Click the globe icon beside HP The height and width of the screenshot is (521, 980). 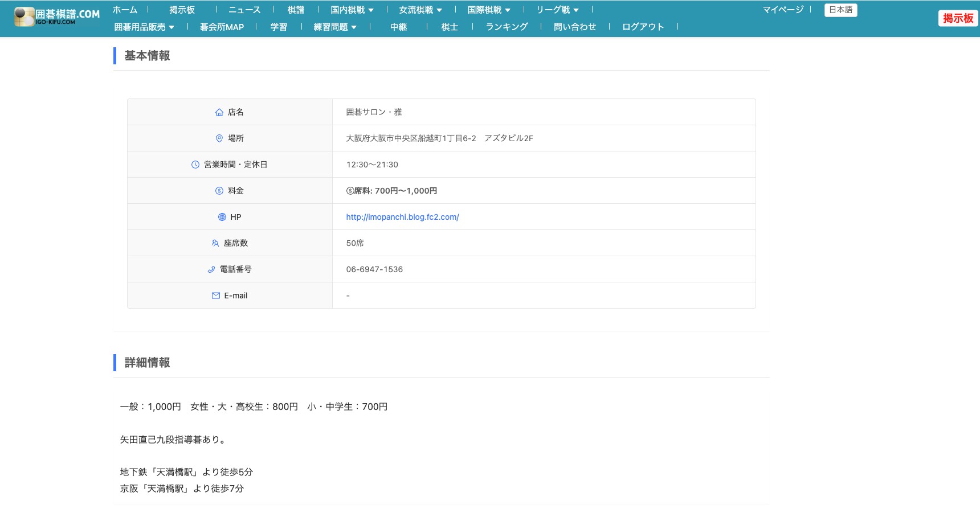click(222, 216)
